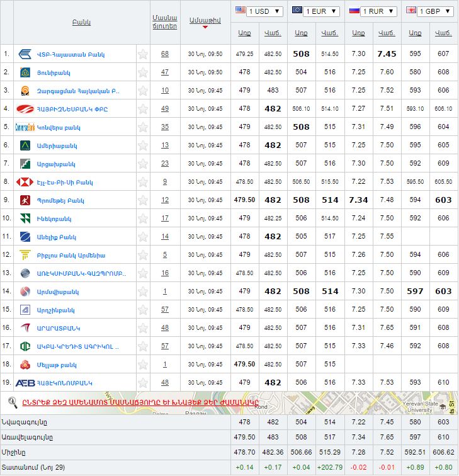Click the Mellat Bank logo icon

click(25, 365)
